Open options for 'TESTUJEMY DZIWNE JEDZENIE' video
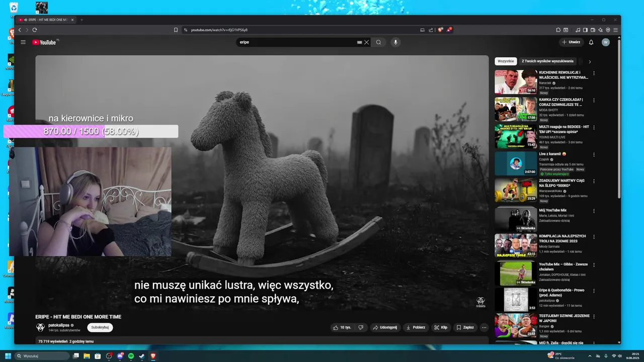The width and height of the screenshot is (644, 362). pos(594,317)
